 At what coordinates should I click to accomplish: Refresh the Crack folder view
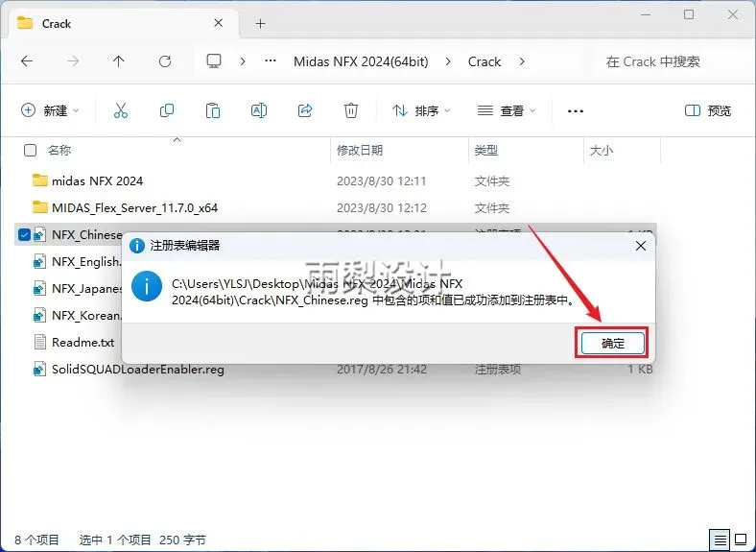tap(165, 61)
